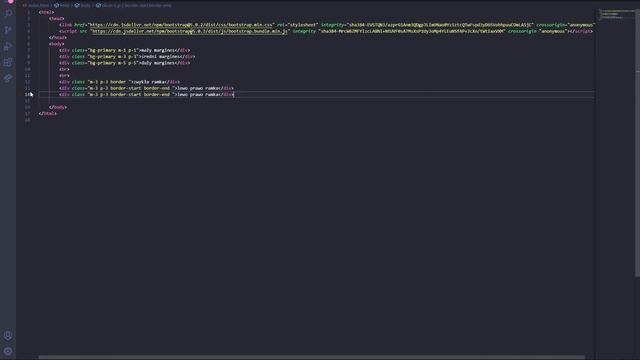
Task: Click the vertical editor scrollbar
Action: coord(637,143)
